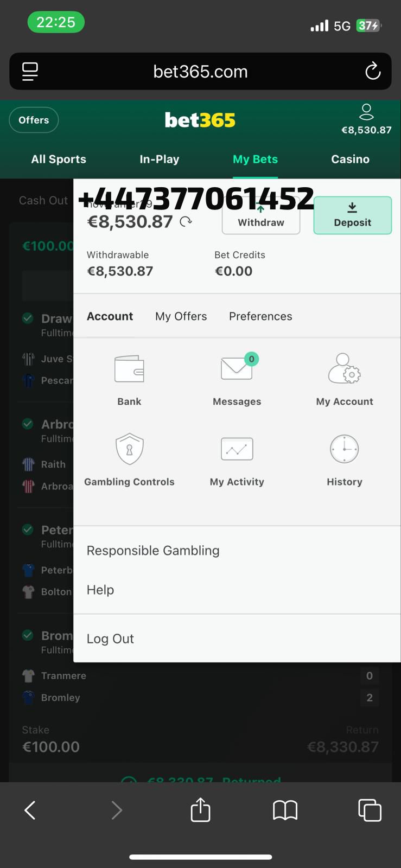401x868 pixels.
Task: Open Responsible Gambling link
Action: pos(153,551)
